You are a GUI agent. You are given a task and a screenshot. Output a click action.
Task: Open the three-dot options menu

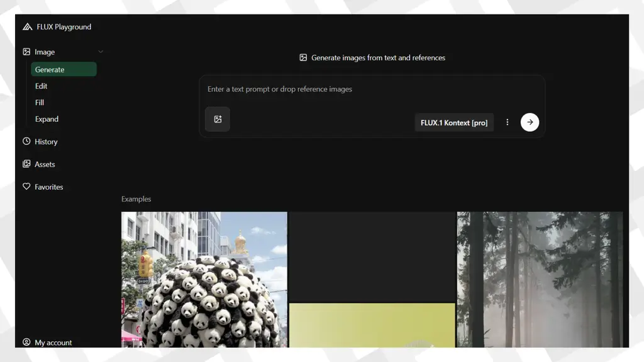pyautogui.click(x=508, y=122)
